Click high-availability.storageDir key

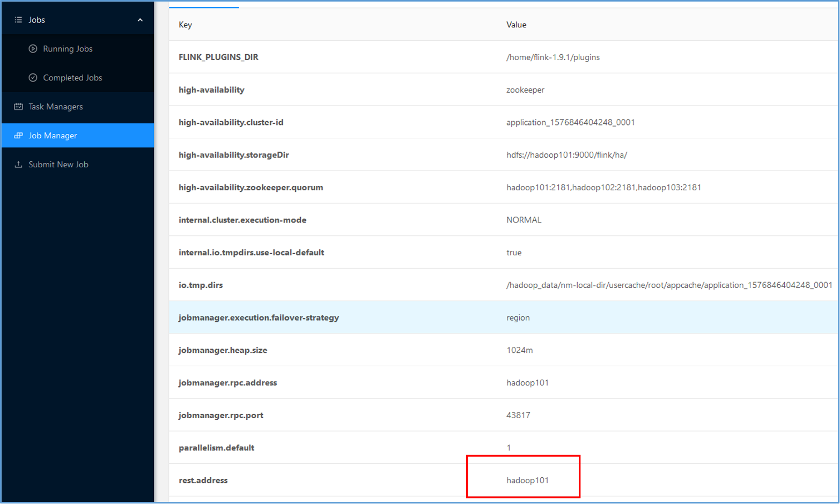click(x=234, y=155)
